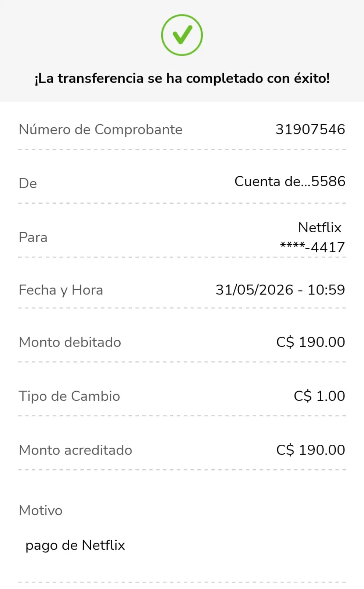Select the debited amount C$ 190.00
Image resolution: width=364 pixels, height=589 pixels.
click(x=311, y=342)
